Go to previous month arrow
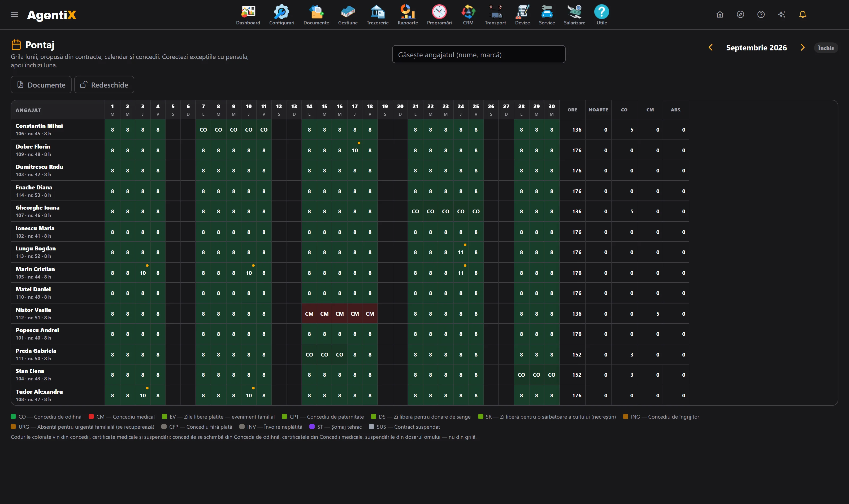849x504 pixels. (x=711, y=47)
